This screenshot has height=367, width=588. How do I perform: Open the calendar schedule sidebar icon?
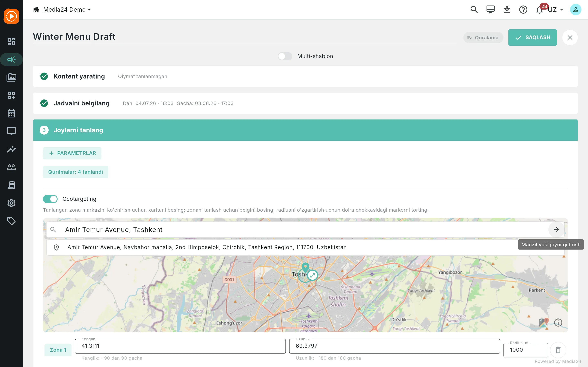(x=11, y=113)
